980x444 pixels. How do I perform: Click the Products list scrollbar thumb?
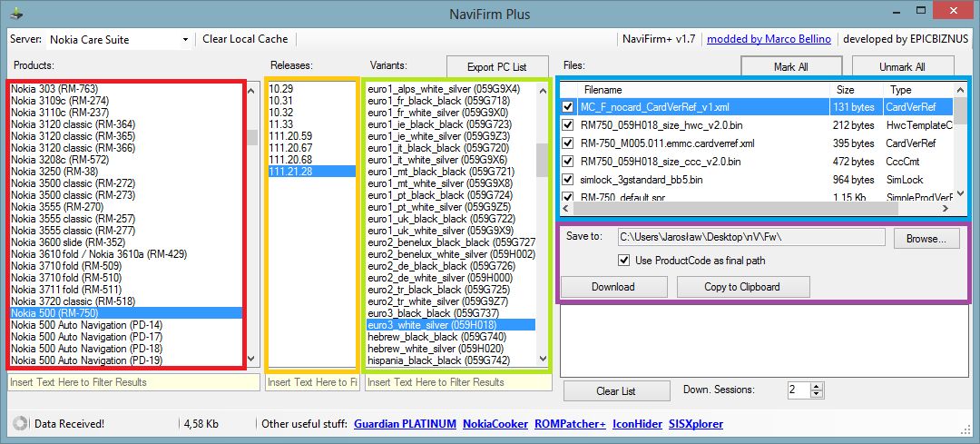tap(252, 137)
